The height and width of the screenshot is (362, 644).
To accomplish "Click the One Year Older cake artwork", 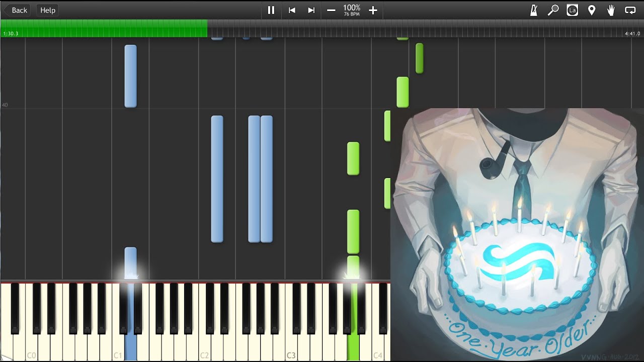I will tap(517, 235).
